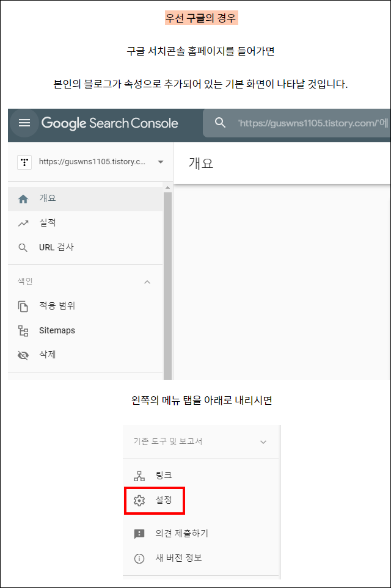Screen dimensions: 391x588
Task: Open the hamburger navigation menu
Action: pos(24,123)
